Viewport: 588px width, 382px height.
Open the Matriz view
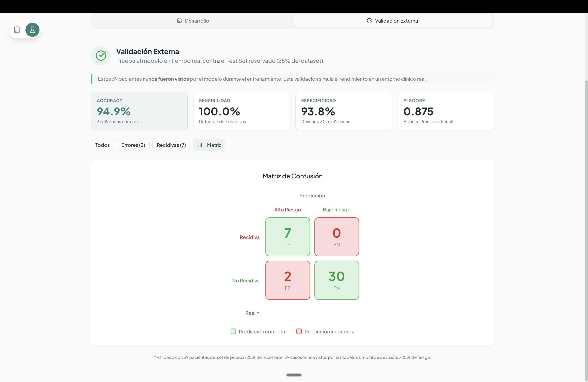coord(209,145)
